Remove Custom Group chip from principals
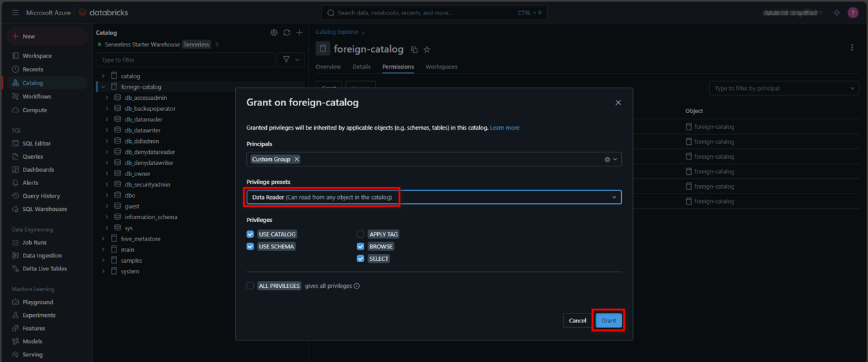 297,160
